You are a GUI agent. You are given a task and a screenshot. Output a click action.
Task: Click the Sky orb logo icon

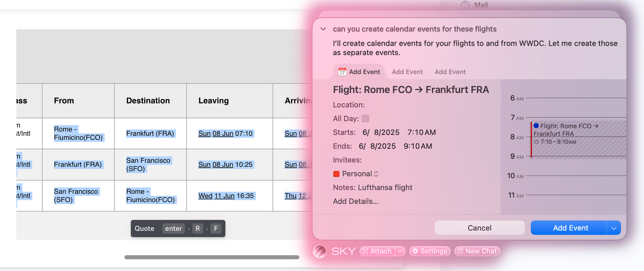(x=320, y=251)
